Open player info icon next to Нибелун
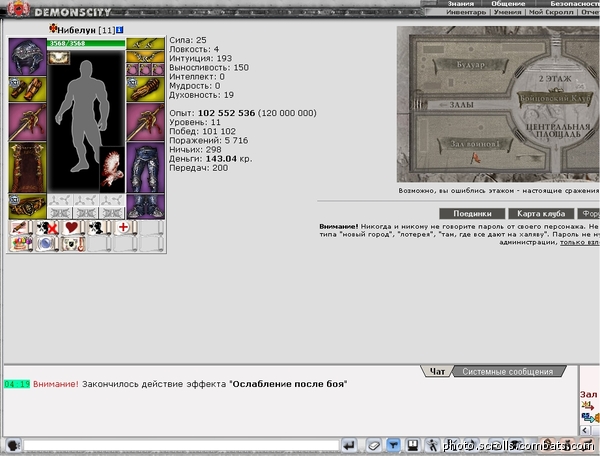The width and height of the screenshot is (600, 456). [x=120, y=29]
